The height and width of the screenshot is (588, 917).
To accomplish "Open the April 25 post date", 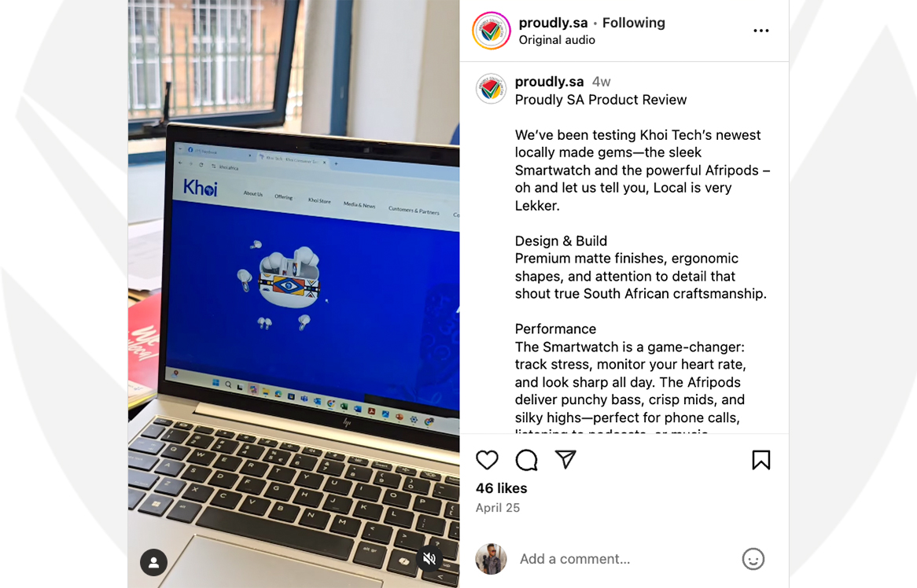I will 498,508.
